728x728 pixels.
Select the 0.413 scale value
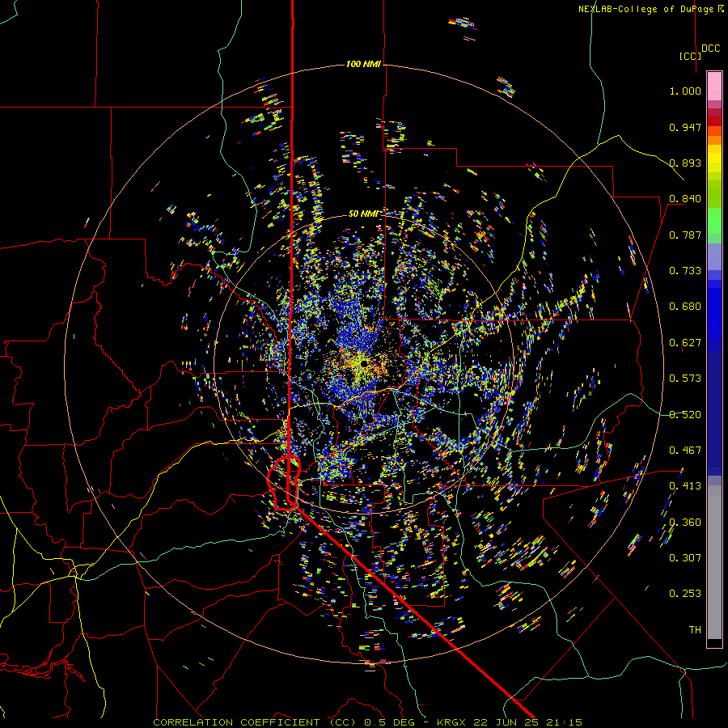coord(685,486)
